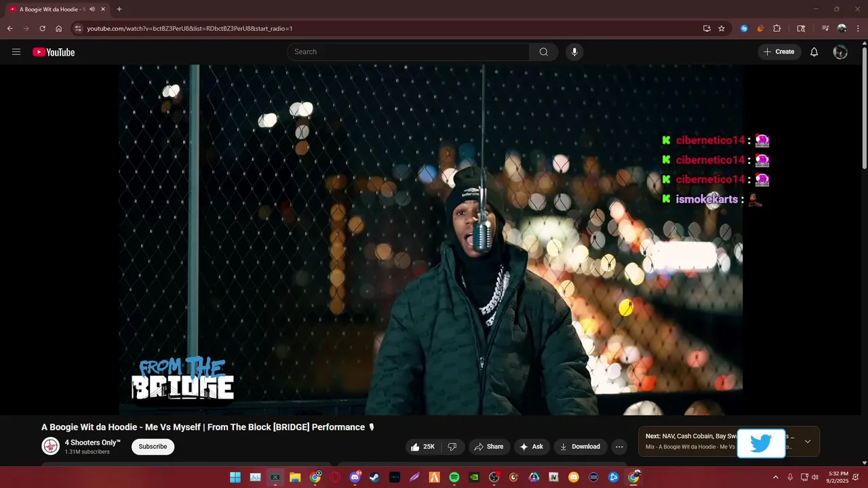Image resolution: width=868 pixels, height=488 pixels.
Task: Open File Explorer from the taskbar
Action: coord(295,477)
